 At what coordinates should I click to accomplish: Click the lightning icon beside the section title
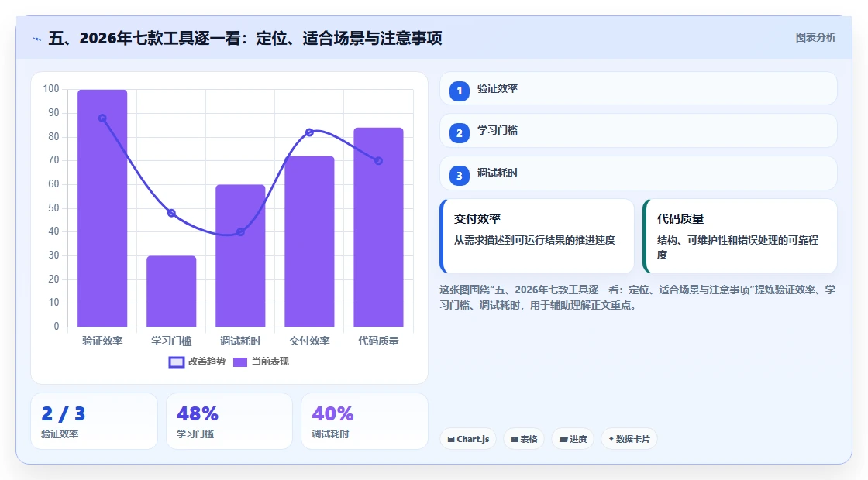pos(37,39)
